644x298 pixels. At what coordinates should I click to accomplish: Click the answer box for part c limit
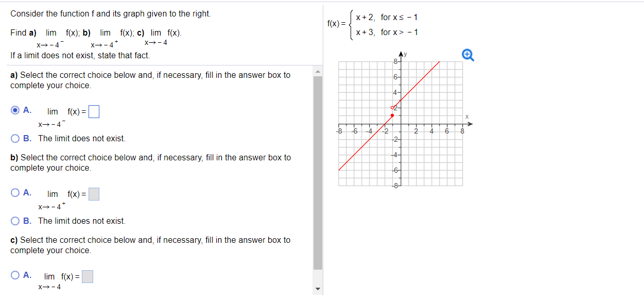(88, 276)
